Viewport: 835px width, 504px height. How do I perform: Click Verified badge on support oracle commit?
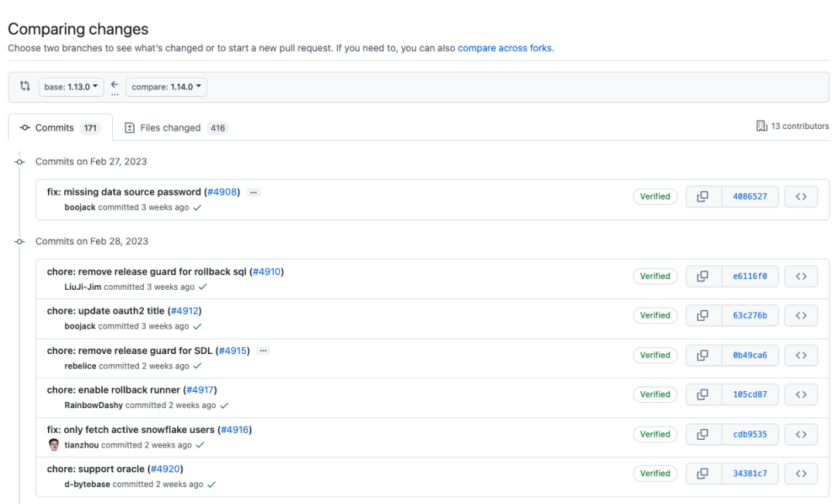pos(655,474)
